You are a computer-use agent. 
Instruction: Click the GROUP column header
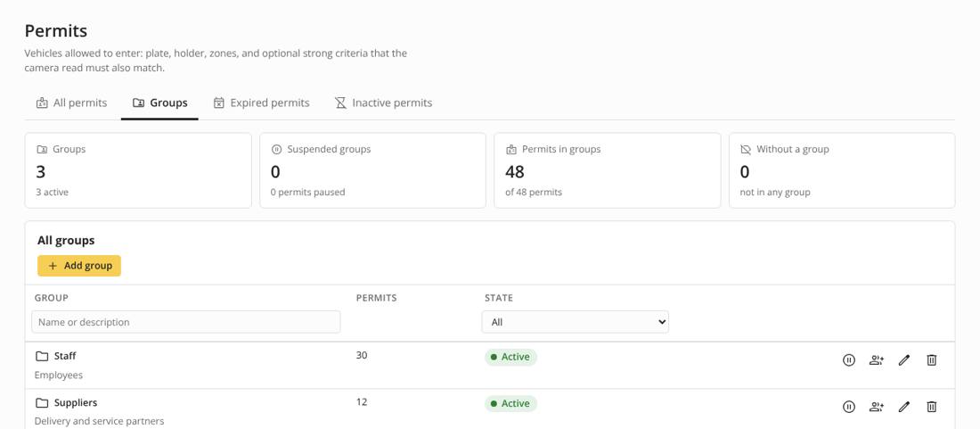coord(52,298)
